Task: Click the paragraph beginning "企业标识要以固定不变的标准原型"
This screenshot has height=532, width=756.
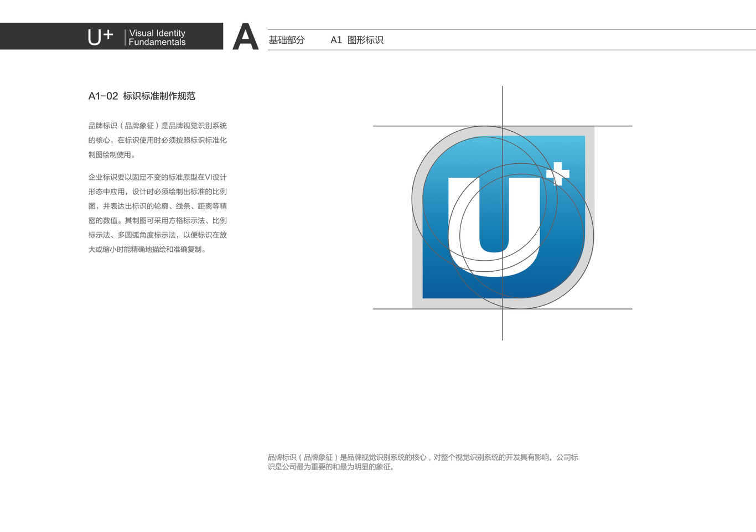Action: tap(158, 213)
